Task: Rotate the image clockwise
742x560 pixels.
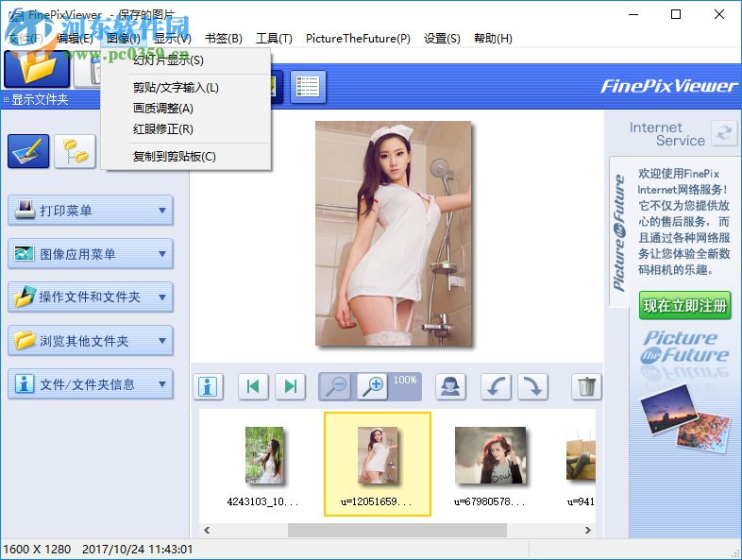Action: [533, 387]
